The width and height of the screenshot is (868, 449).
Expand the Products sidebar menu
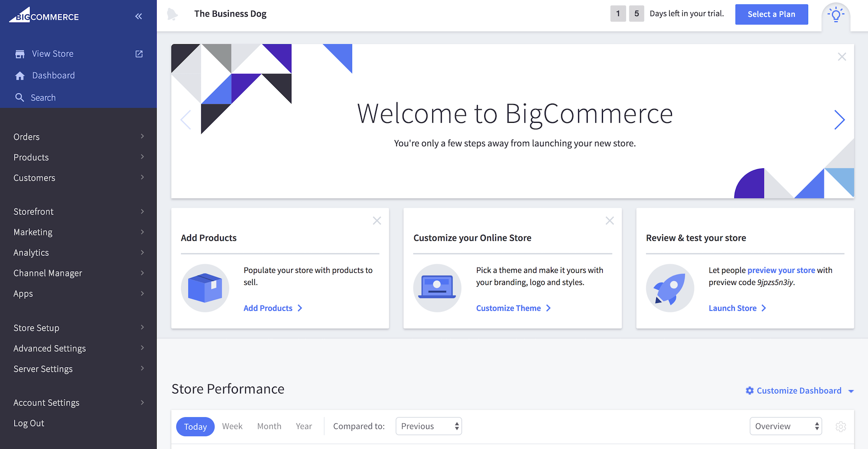[78, 157]
